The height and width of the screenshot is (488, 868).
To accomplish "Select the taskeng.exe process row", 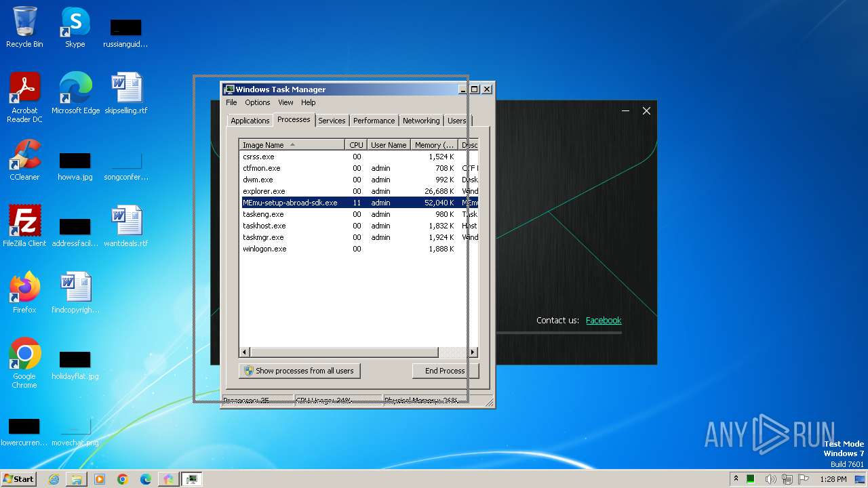I will coord(359,214).
